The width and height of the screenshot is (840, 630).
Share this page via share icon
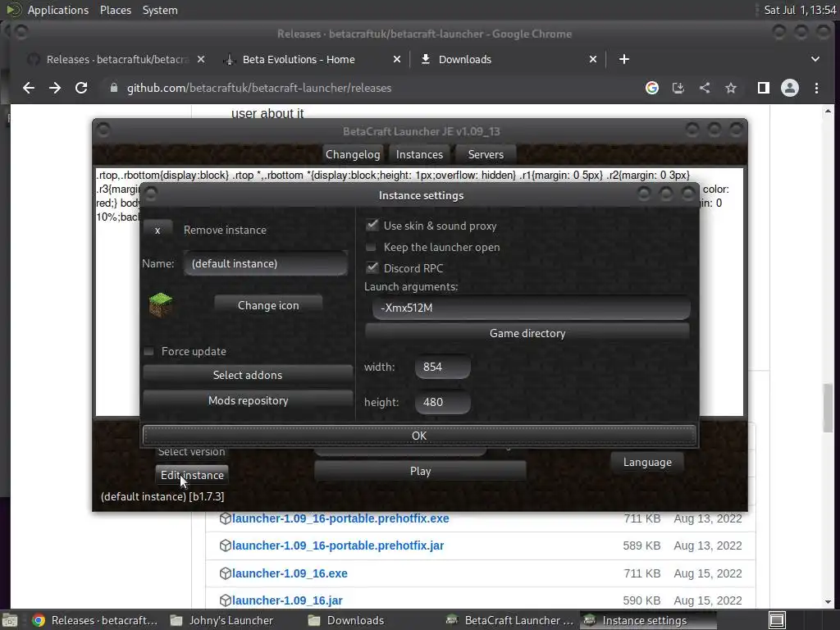pyautogui.click(x=705, y=88)
